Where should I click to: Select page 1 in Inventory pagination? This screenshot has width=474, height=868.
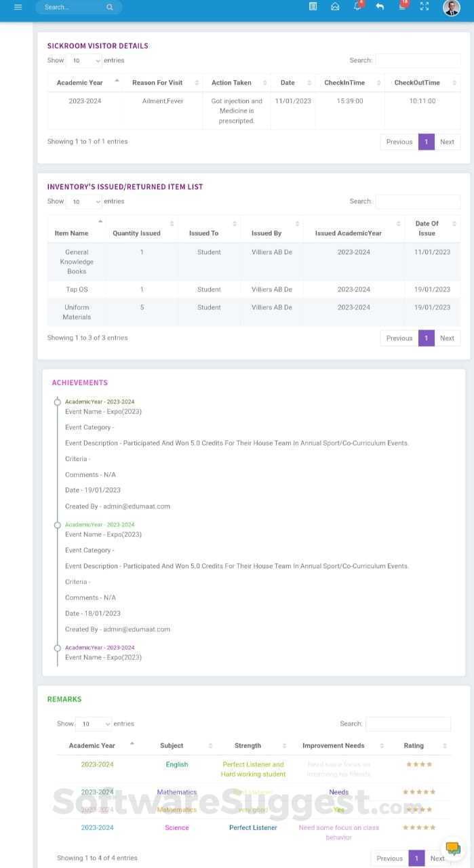pos(427,338)
